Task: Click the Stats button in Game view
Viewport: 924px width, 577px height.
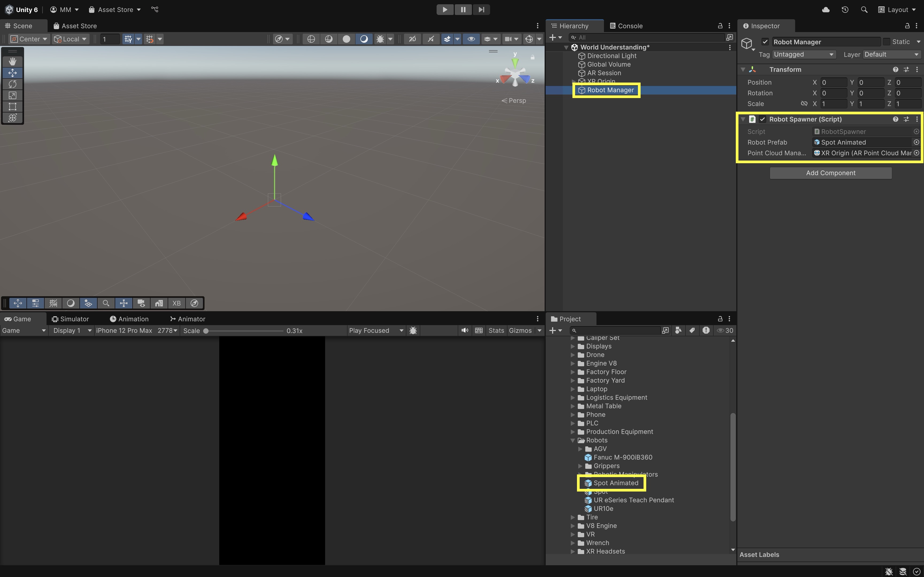Action: pyautogui.click(x=496, y=330)
